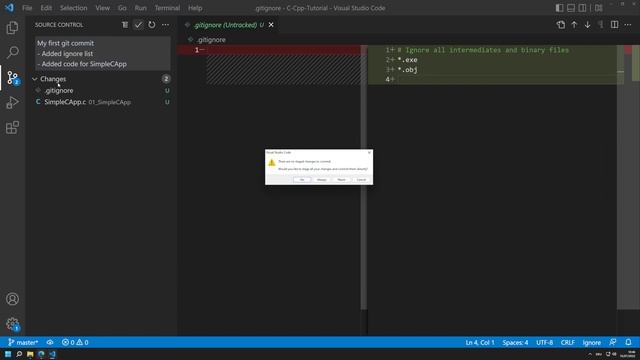Open the Go menu
The height and width of the screenshot is (360, 640).
pyautogui.click(x=122, y=8)
